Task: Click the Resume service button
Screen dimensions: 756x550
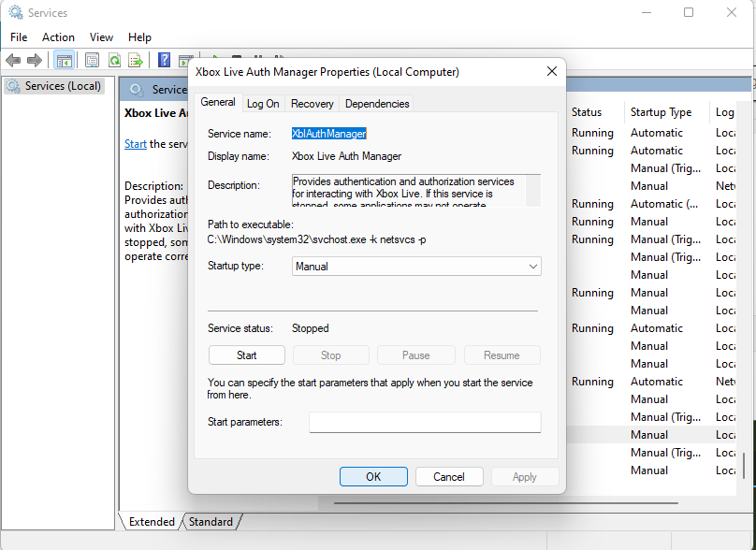Action: pyautogui.click(x=502, y=355)
